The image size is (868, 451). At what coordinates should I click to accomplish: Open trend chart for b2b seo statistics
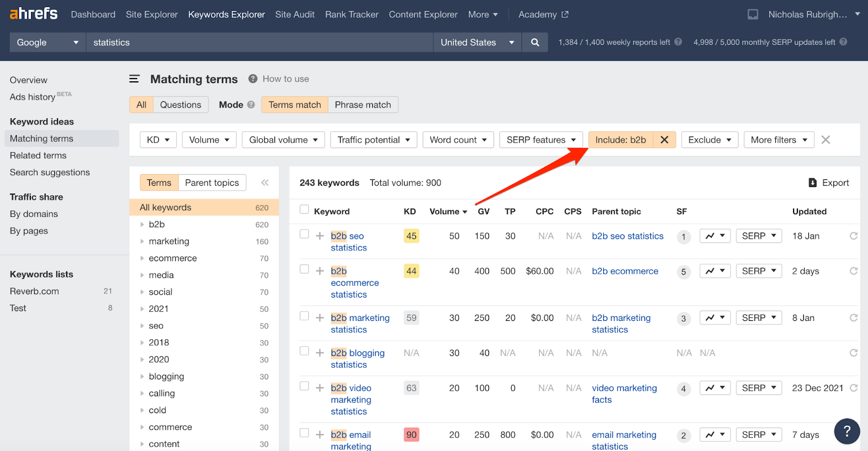pyautogui.click(x=715, y=236)
